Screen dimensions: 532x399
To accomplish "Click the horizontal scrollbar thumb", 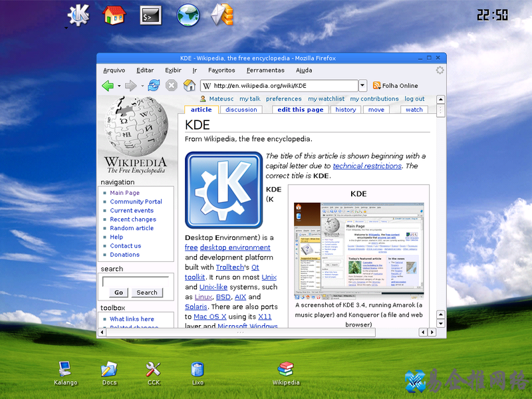I will [x=241, y=332].
